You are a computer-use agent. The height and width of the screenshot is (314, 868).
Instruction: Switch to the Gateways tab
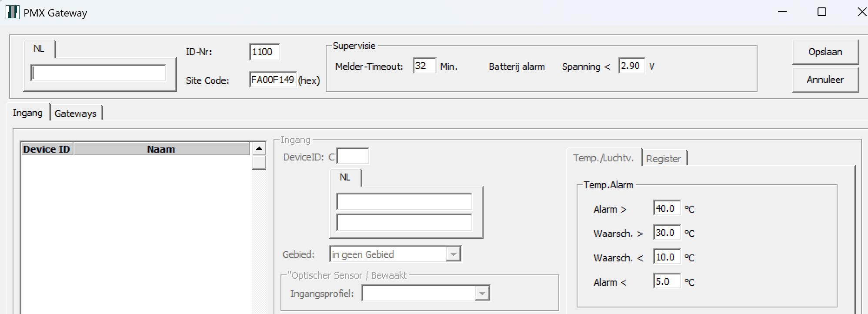[x=76, y=114]
